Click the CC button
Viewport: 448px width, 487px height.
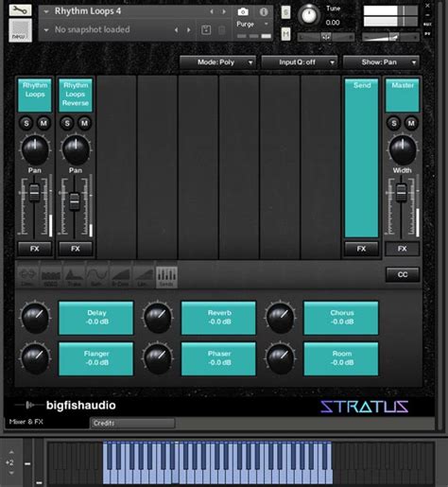(403, 274)
